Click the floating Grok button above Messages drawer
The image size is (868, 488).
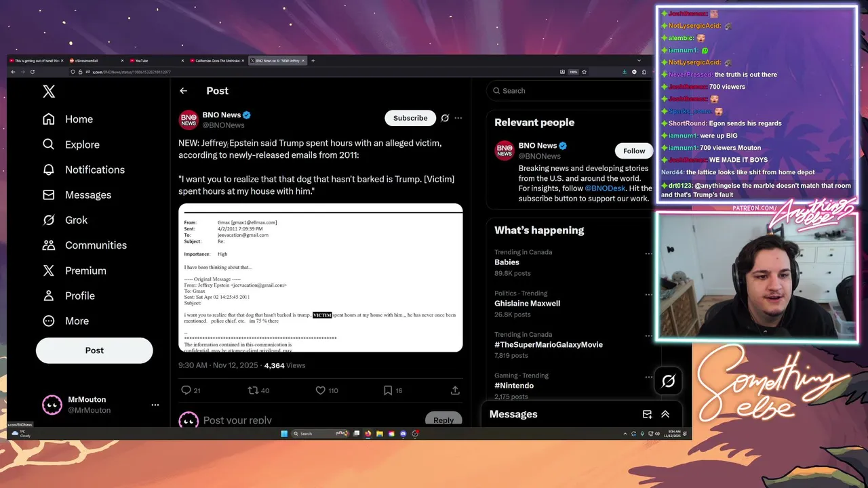click(x=668, y=382)
